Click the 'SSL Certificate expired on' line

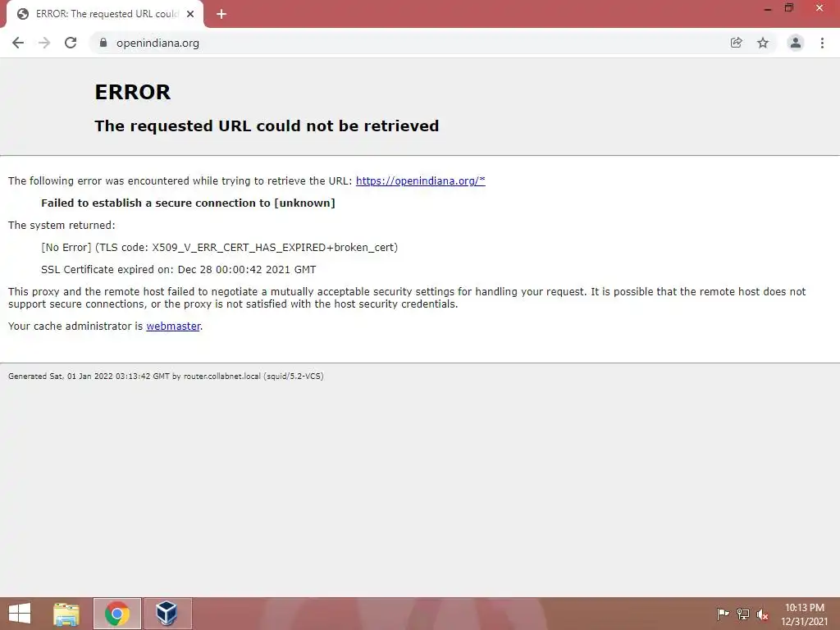coord(178,269)
